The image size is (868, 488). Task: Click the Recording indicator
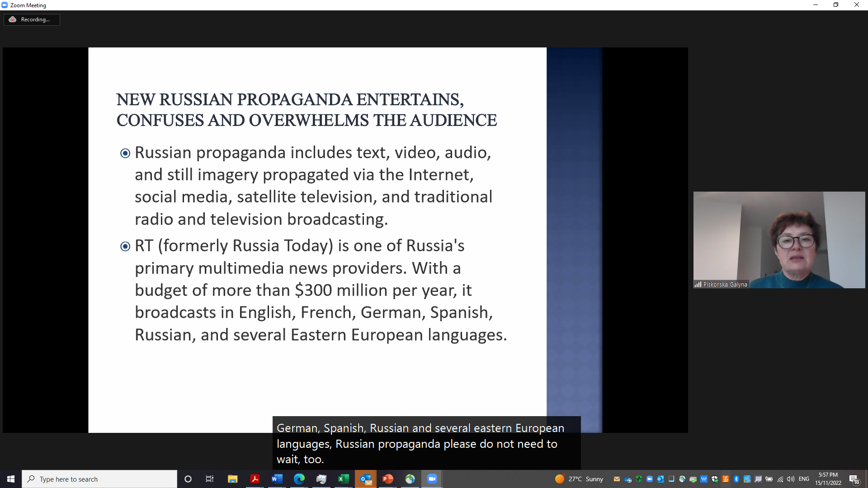(x=32, y=19)
